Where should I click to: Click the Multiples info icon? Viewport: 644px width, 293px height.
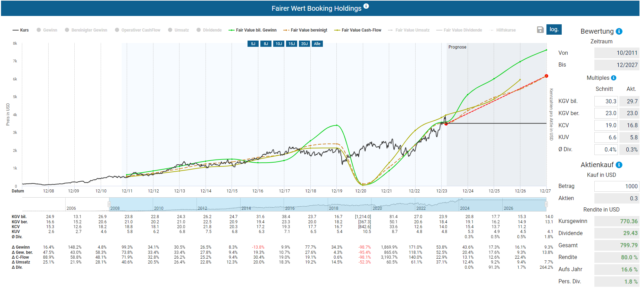pos(613,78)
